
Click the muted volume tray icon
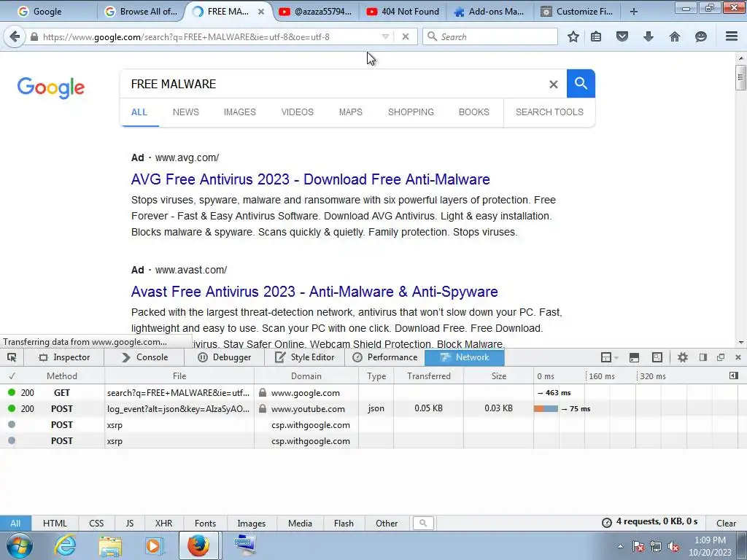[673, 546]
